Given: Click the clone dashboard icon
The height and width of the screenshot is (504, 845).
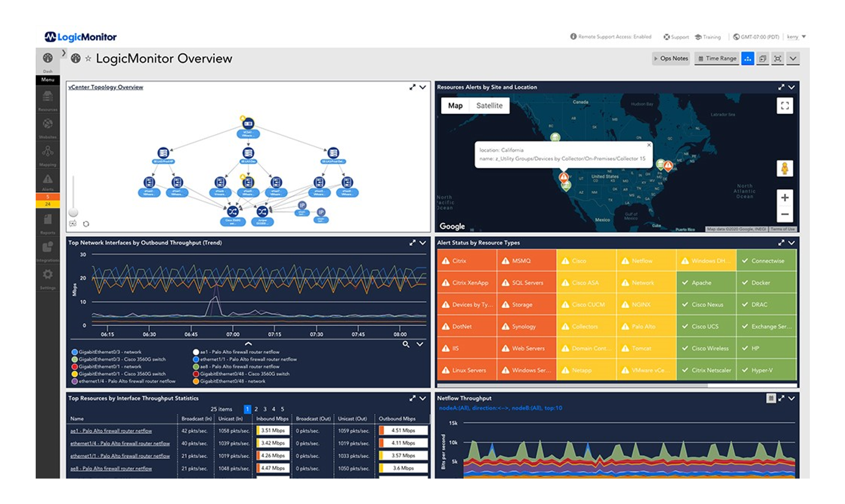Looking at the screenshot, I should pos(763,58).
